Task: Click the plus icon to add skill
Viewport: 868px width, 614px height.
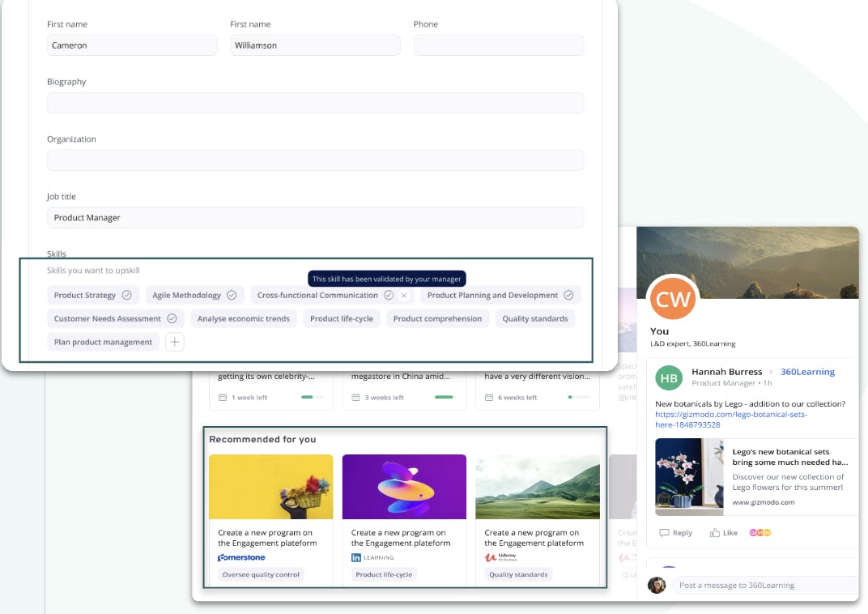Action: pos(175,342)
